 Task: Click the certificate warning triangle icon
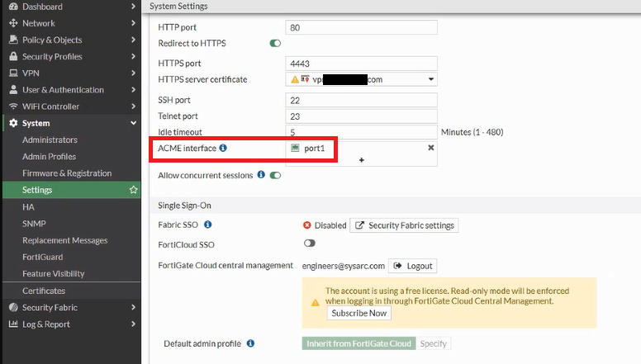[295, 79]
